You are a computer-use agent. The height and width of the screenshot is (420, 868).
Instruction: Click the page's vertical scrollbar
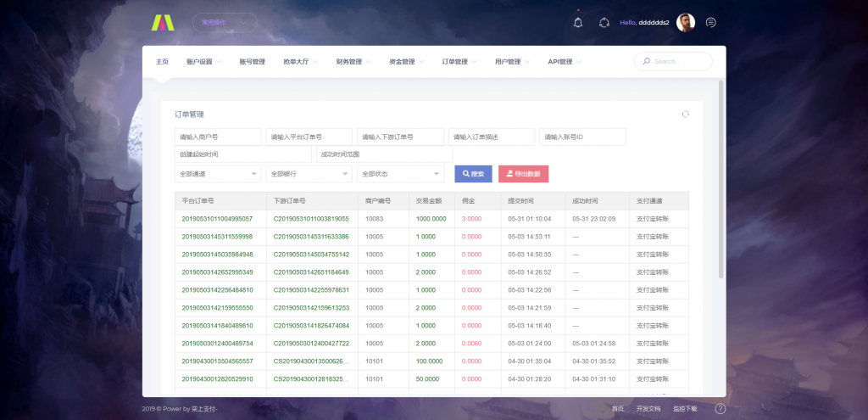coord(721,178)
